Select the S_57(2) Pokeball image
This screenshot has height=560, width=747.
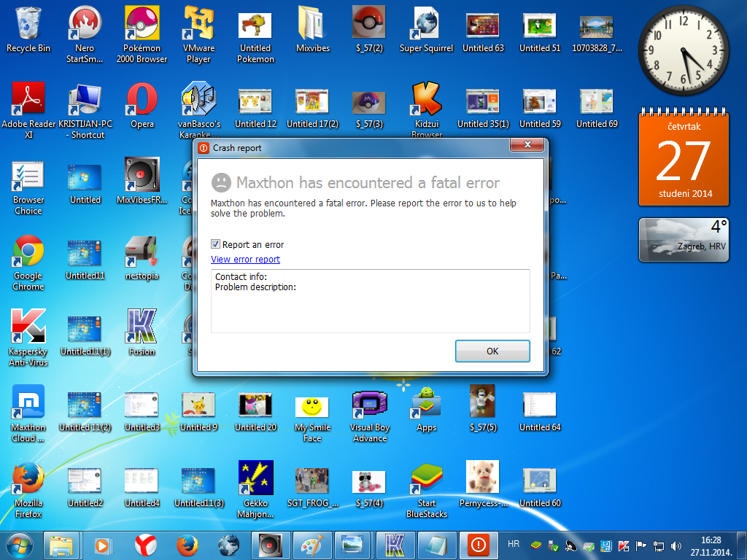pyautogui.click(x=369, y=29)
